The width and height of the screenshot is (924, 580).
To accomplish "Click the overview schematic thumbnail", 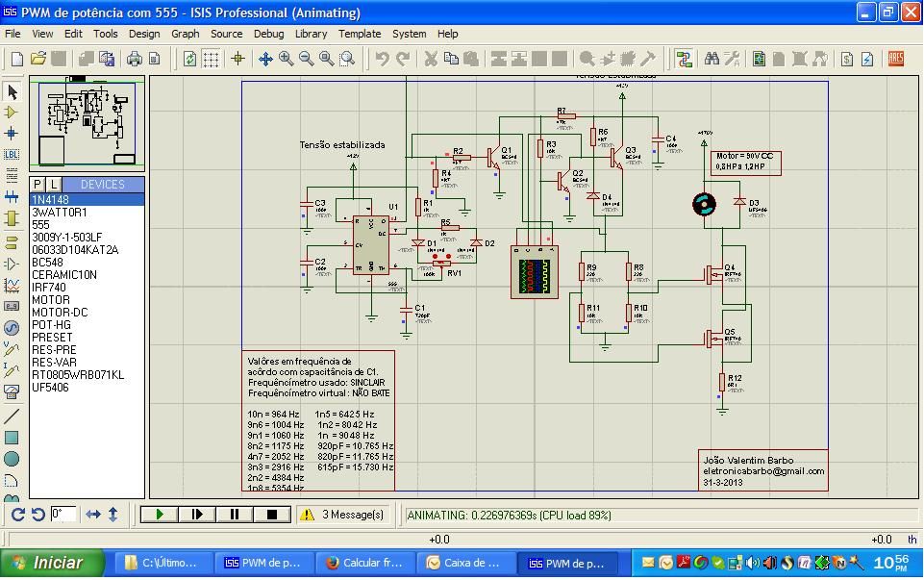I will [87, 122].
